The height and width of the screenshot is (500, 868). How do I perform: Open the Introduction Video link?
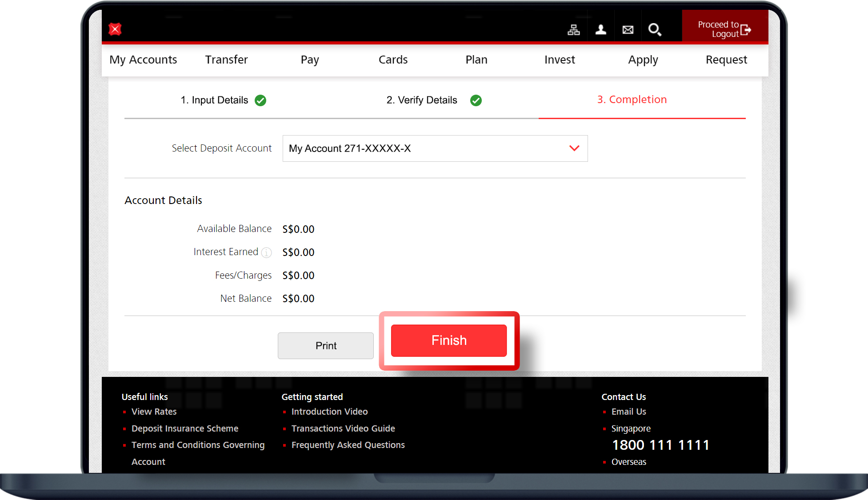(329, 412)
